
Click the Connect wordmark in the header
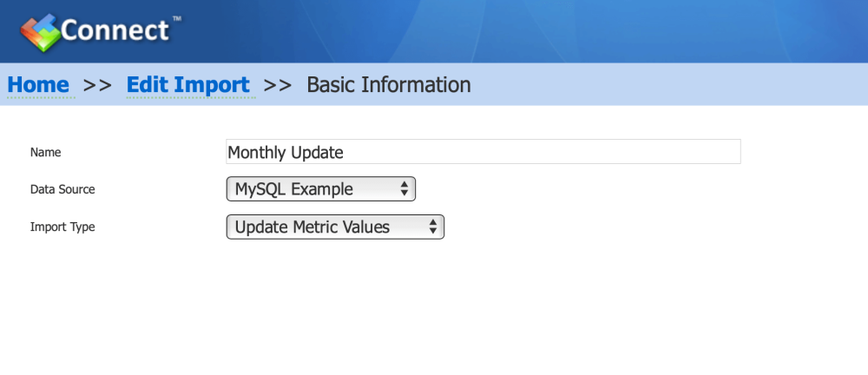click(115, 30)
